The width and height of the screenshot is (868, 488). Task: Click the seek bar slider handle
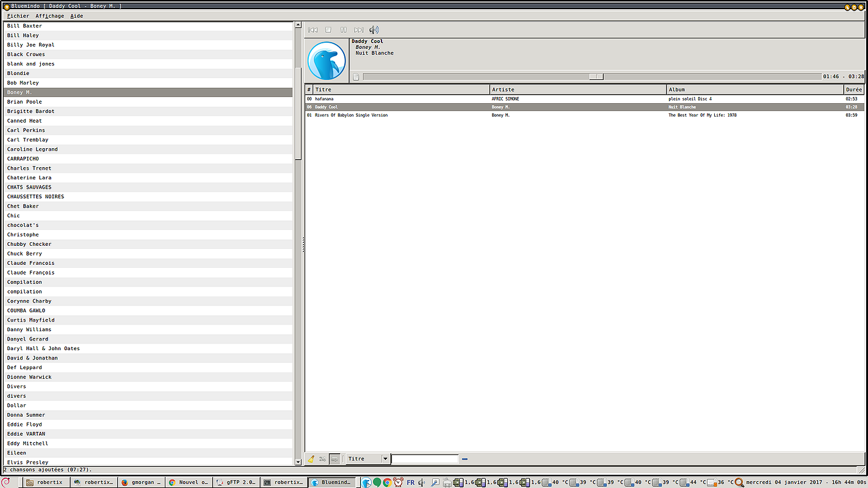[x=596, y=77]
